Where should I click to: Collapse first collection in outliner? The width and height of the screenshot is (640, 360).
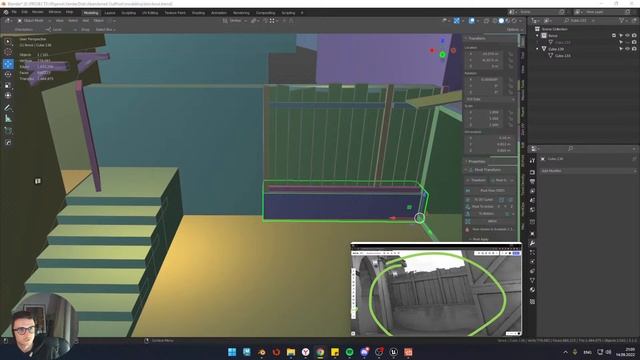(538, 36)
